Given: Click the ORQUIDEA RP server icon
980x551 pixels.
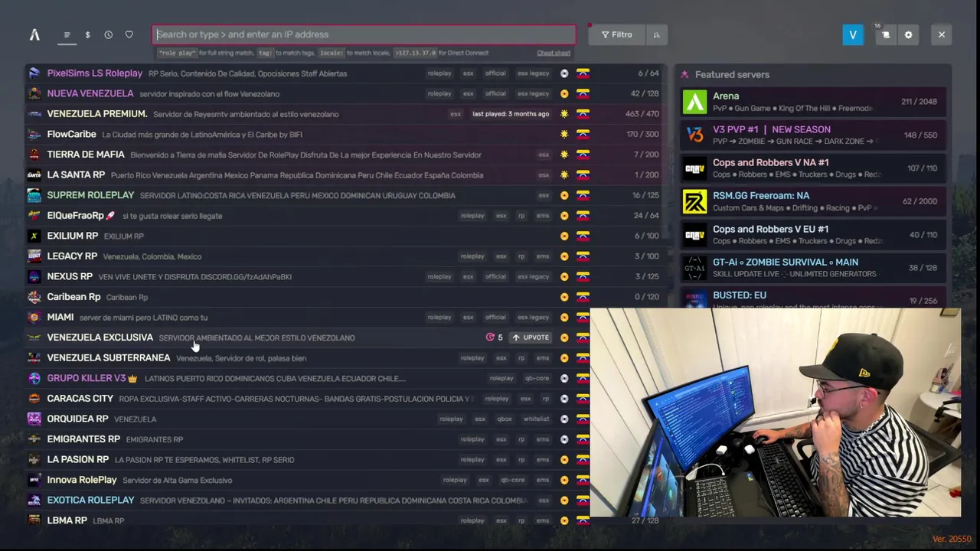Looking at the screenshot, I should coord(34,419).
